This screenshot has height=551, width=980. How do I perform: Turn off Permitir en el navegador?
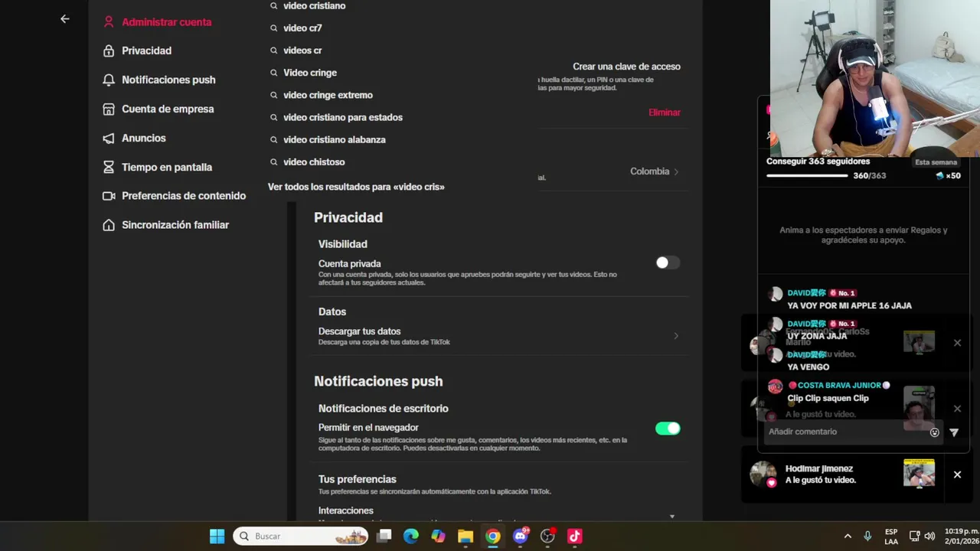(x=668, y=429)
